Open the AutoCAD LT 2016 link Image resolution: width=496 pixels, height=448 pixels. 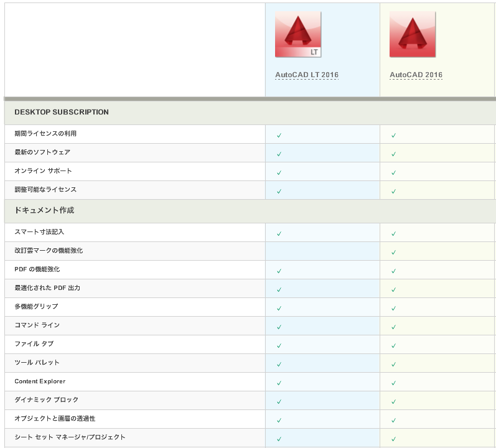307,75
